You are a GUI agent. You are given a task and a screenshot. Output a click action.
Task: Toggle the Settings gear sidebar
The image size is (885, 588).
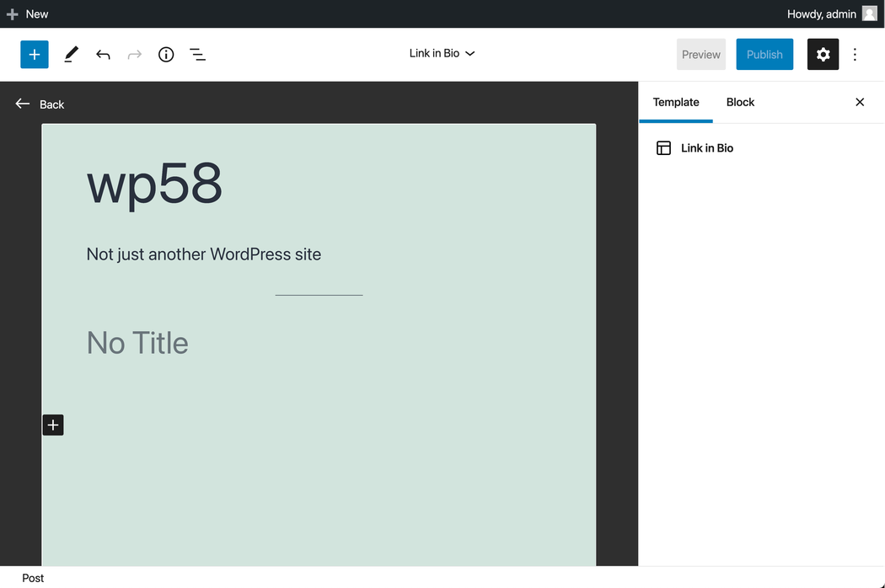tap(823, 55)
